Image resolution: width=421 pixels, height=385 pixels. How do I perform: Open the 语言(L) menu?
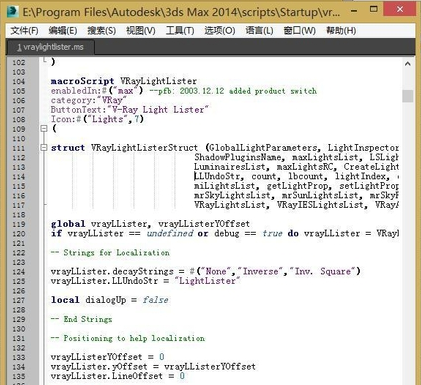click(259, 31)
